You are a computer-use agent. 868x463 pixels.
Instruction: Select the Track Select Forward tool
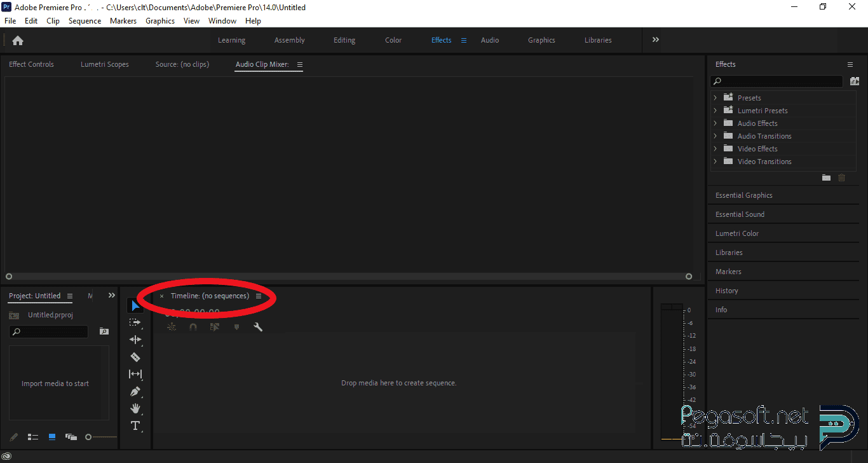point(135,322)
